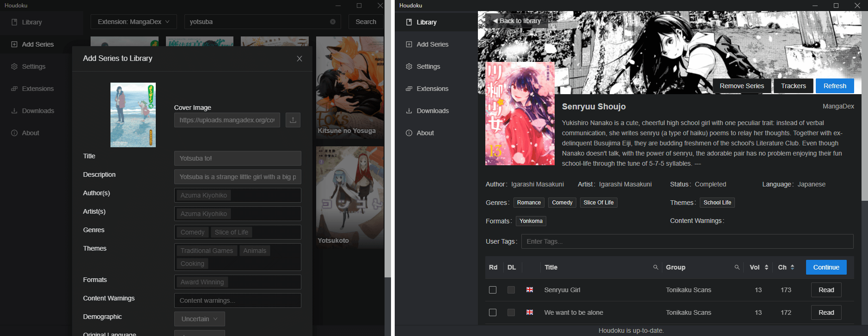Click the Title column search icon
This screenshot has height=336, width=868.
click(x=655, y=267)
